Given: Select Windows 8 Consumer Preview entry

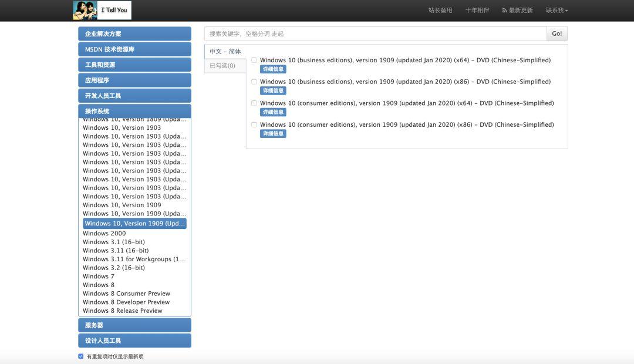Looking at the screenshot, I should click(x=127, y=294).
